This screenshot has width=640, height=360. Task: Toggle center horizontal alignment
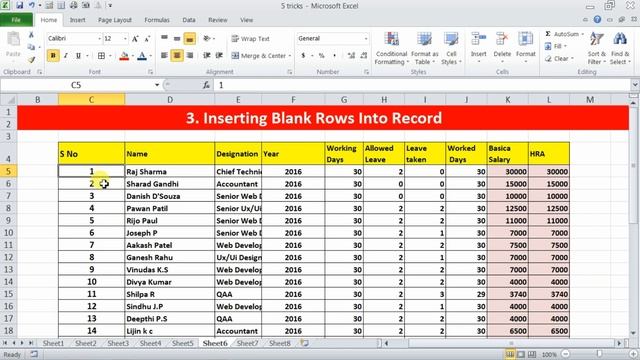pyautogui.click(x=177, y=55)
